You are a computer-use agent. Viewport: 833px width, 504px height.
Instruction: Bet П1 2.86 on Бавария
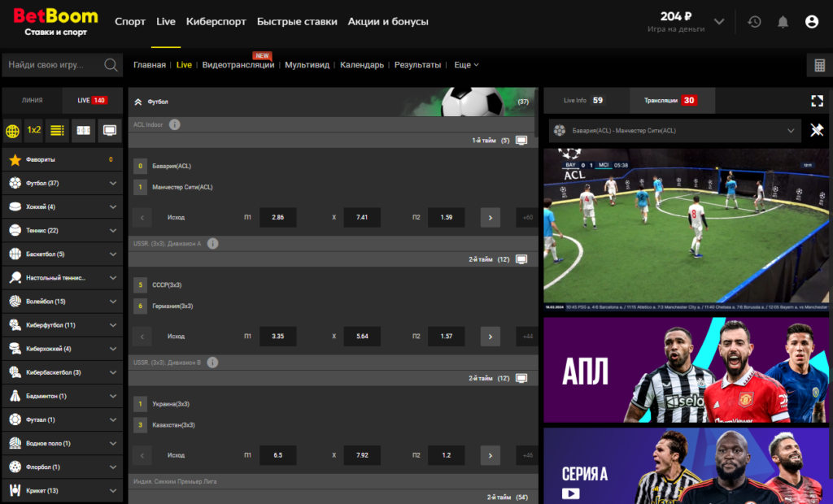click(278, 217)
